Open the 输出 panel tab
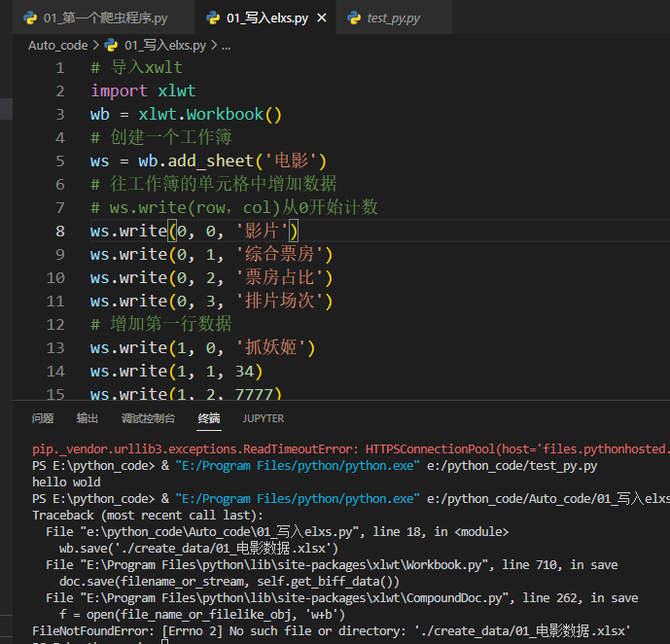The image size is (670, 644). 88,418
